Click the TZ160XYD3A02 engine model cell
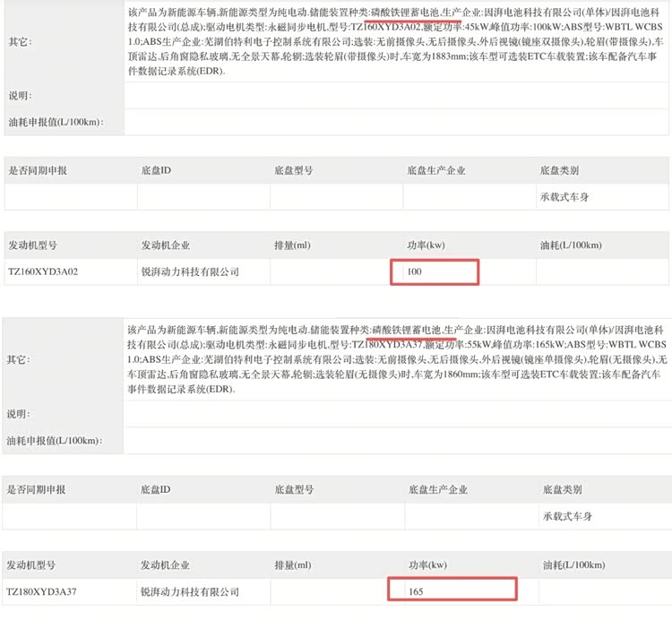Image resolution: width=672 pixels, height=620 pixels. 42,271
